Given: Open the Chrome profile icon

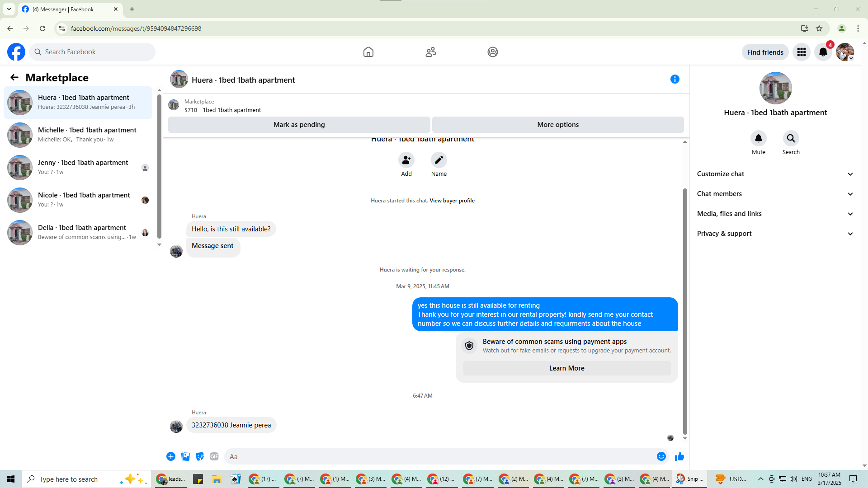Looking at the screenshot, I should pyautogui.click(x=842, y=28).
